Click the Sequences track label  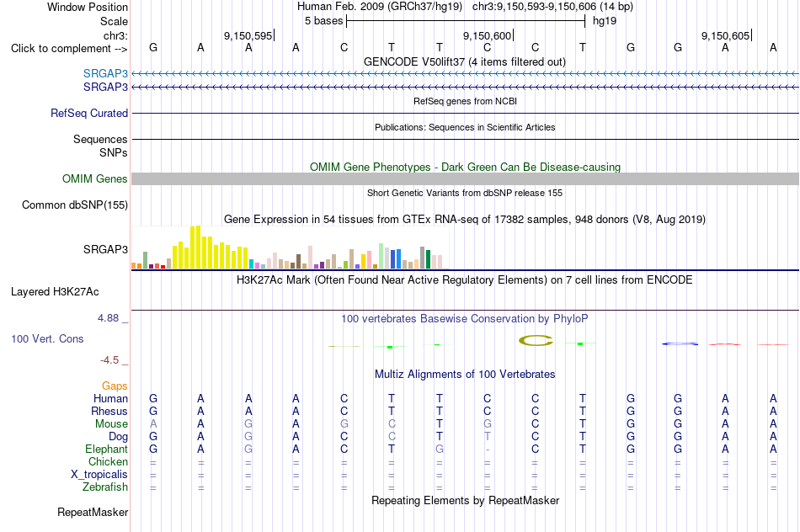(100, 139)
